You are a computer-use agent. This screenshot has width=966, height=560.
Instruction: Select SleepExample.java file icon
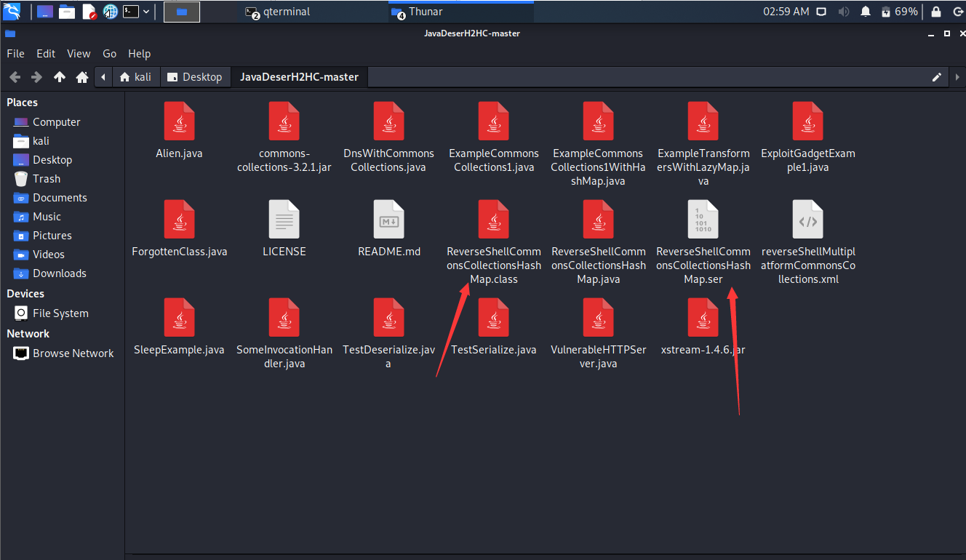coord(179,317)
